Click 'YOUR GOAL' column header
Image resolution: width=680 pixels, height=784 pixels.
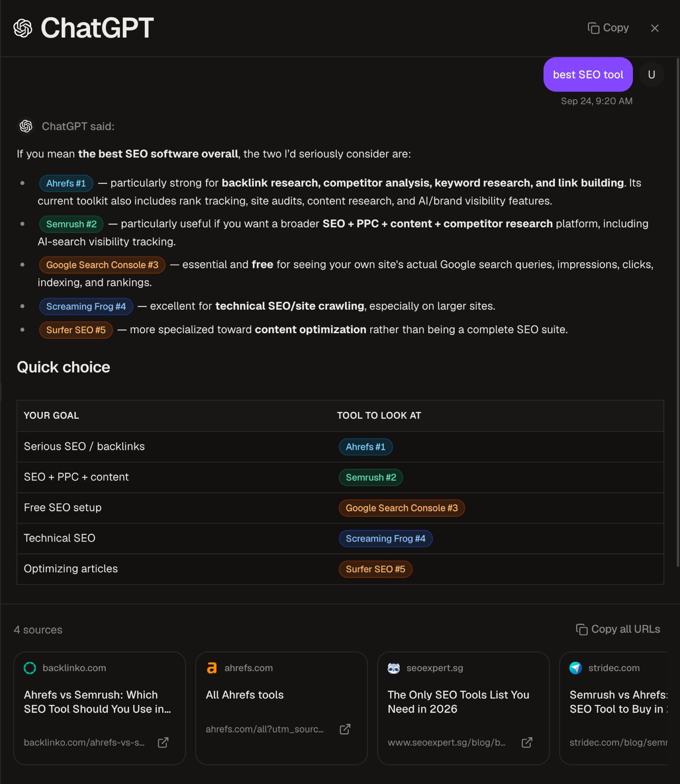(x=51, y=415)
